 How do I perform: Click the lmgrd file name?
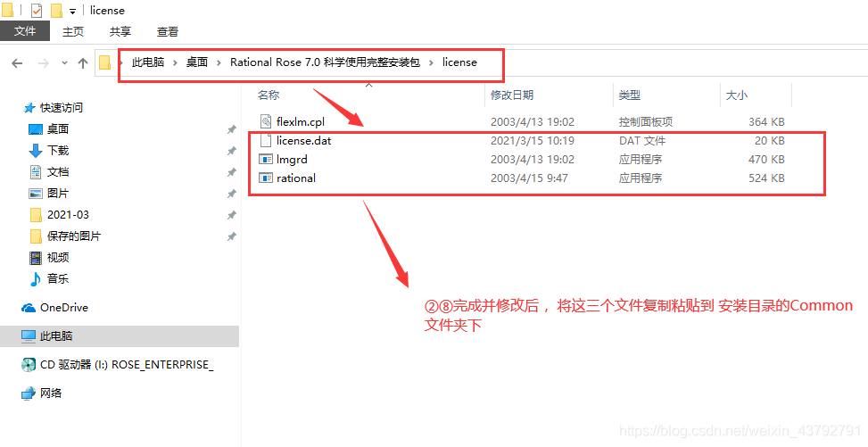pyautogui.click(x=292, y=160)
